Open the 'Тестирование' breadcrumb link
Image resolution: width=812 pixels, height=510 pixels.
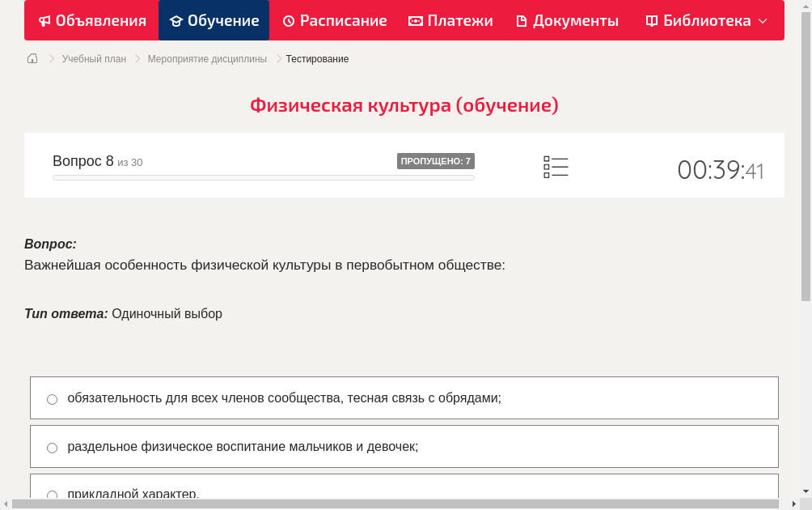(x=316, y=58)
